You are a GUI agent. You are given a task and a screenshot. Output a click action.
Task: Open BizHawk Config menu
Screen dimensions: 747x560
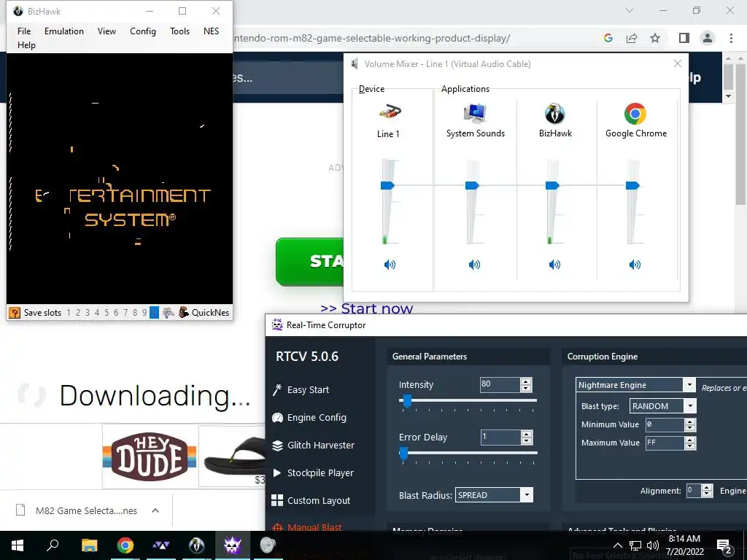tap(143, 31)
